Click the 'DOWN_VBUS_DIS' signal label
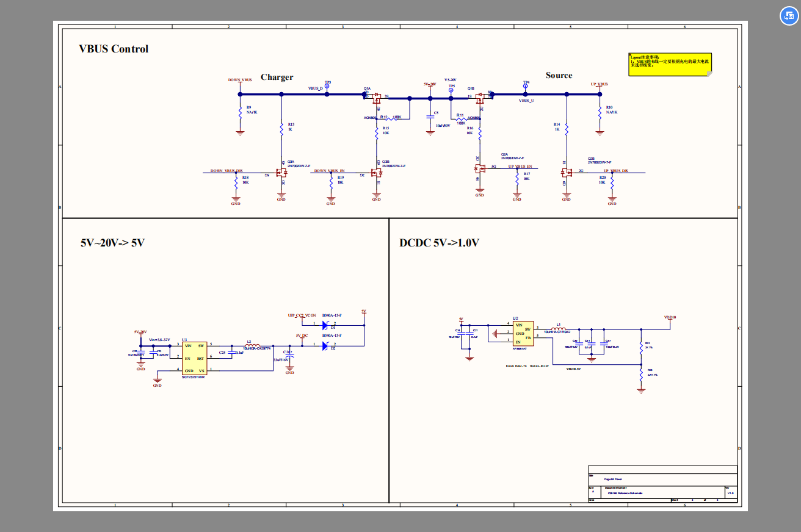The image size is (801, 532). pos(227,171)
